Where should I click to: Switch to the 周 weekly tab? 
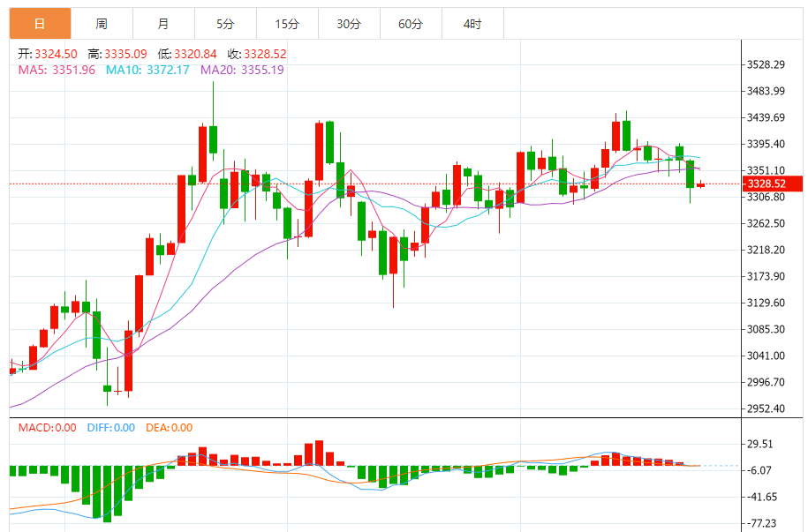point(102,24)
